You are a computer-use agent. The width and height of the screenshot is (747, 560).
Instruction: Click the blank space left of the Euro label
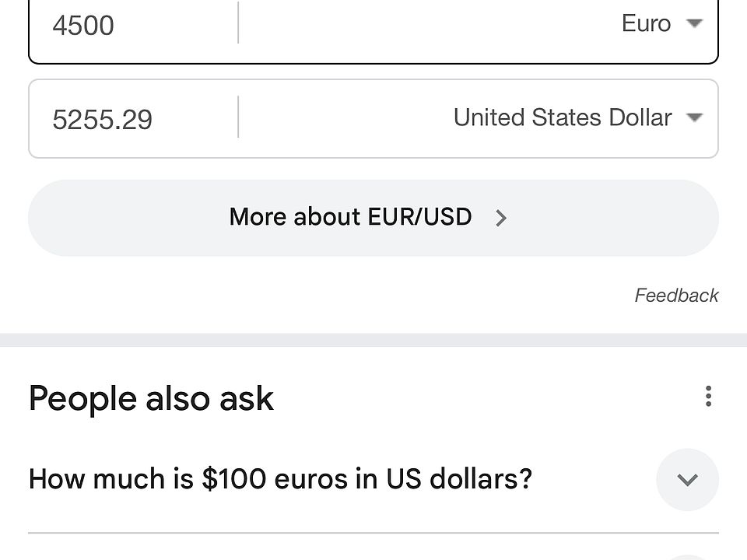click(428, 25)
